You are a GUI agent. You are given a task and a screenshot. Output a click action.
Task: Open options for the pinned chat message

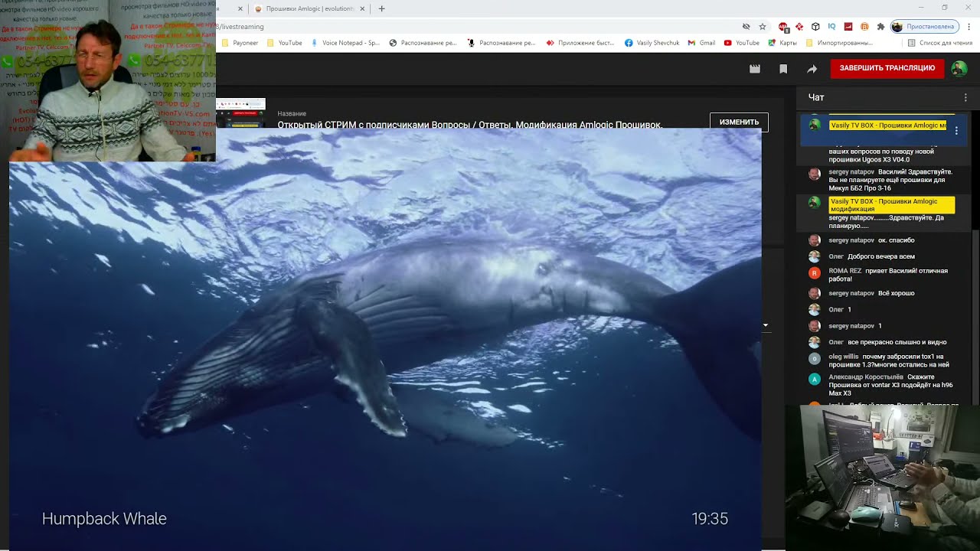point(956,131)
